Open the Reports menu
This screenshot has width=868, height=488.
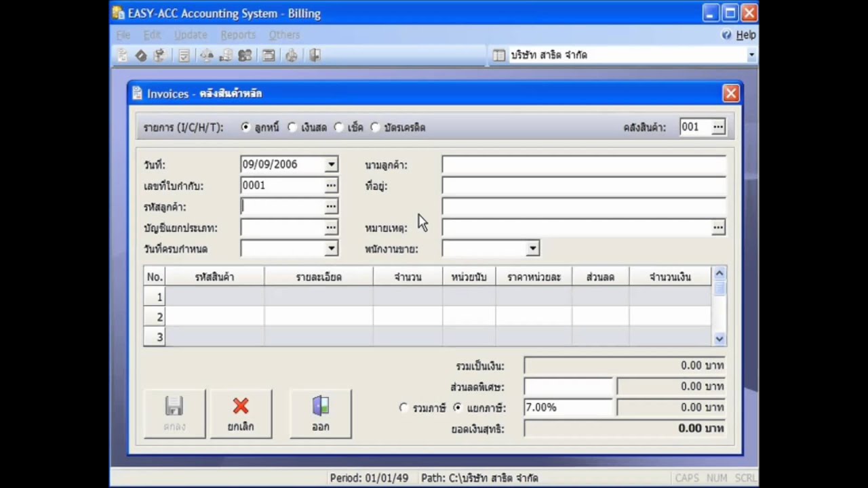coord(238,35)
